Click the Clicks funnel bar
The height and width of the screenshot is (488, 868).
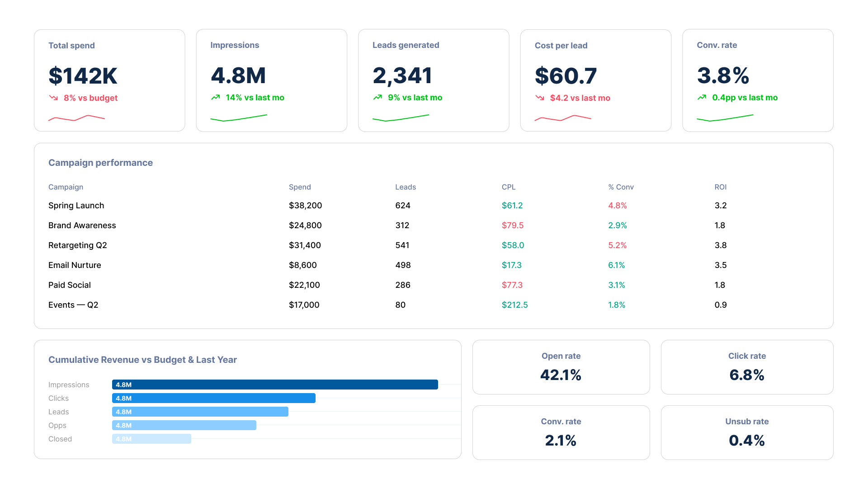(214, 398)
